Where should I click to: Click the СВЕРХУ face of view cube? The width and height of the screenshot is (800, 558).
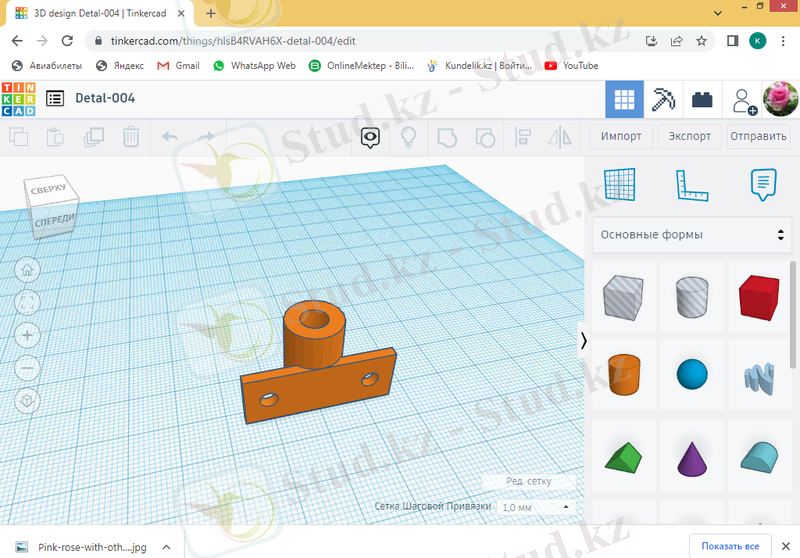click(48, 188)
